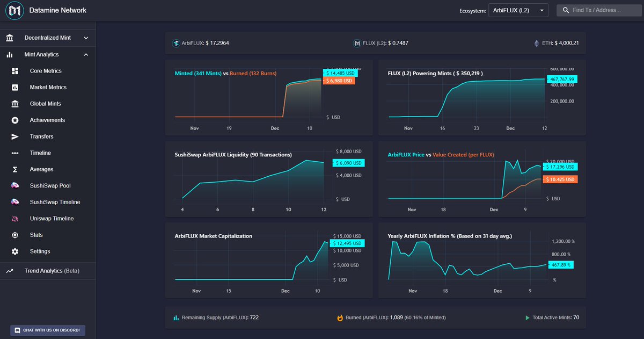644x339 pixels.
Task: Click the Achievements star icon
Action: click(15, 120)
